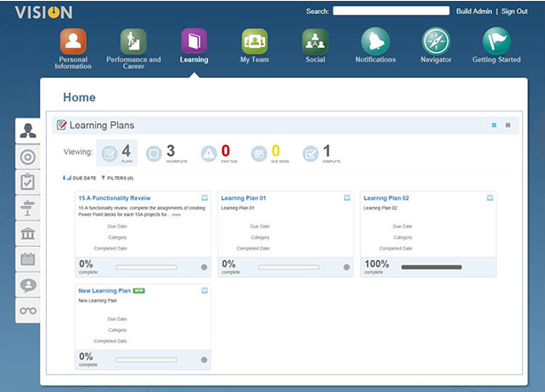The image size is (545, 392).
Task: Open the Learning menu label
Action: (x=194, y=60)
